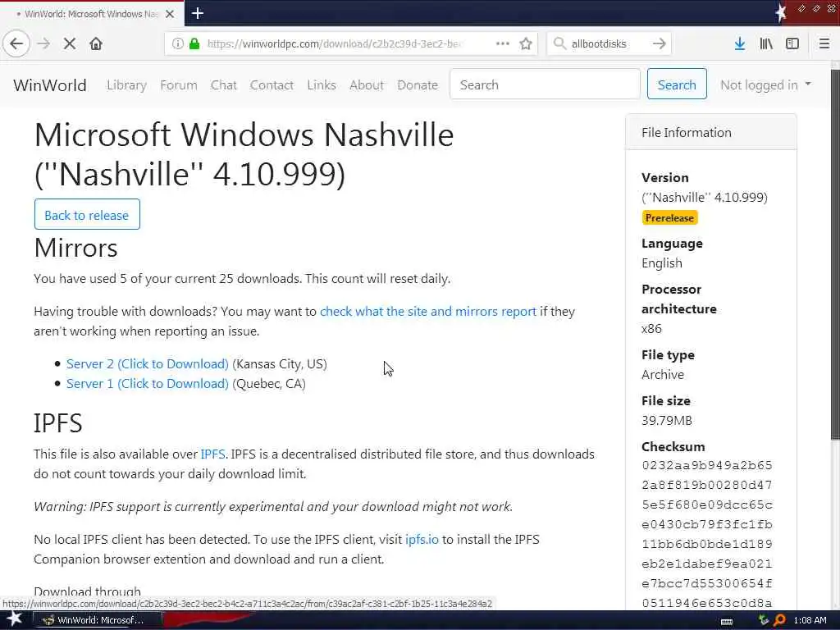The width and height of the screenshot is (840, 630).
Task: Bookmark this page with the star icon
Action: coord(526,43)
